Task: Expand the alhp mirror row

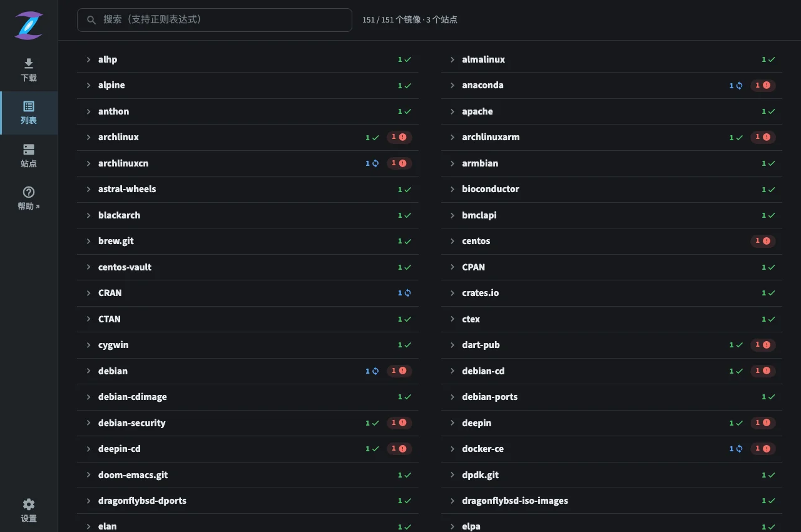Action: [x=248, y=59]
